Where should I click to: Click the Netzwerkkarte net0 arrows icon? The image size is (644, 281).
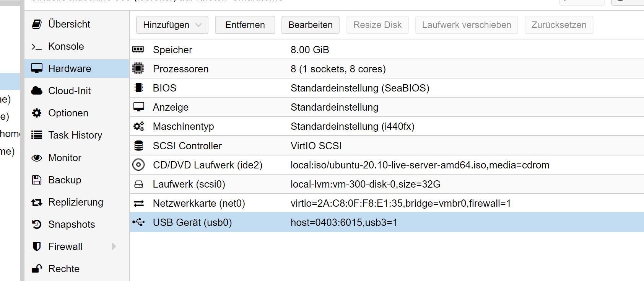pyautogui.click(x=138, y=203)
